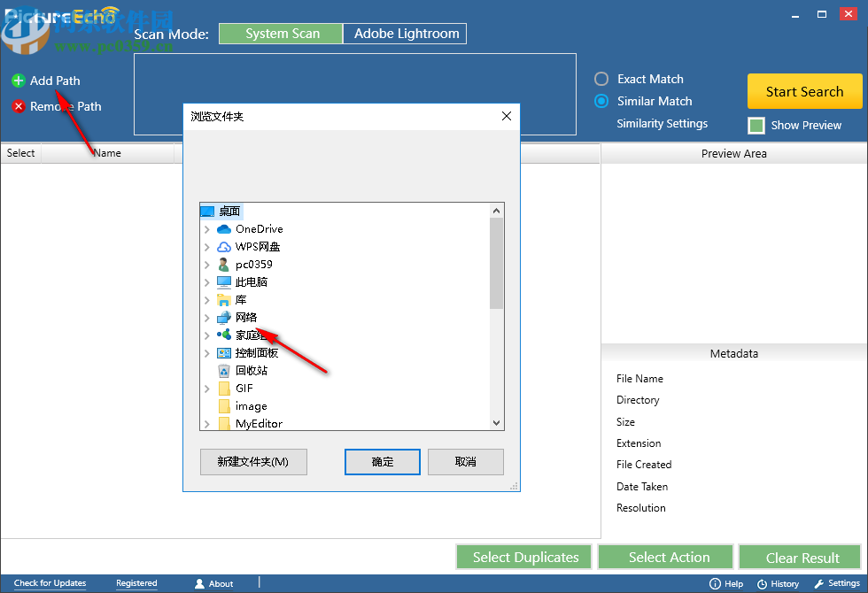Select the MyEditor folder label

(x=259, y=424)
